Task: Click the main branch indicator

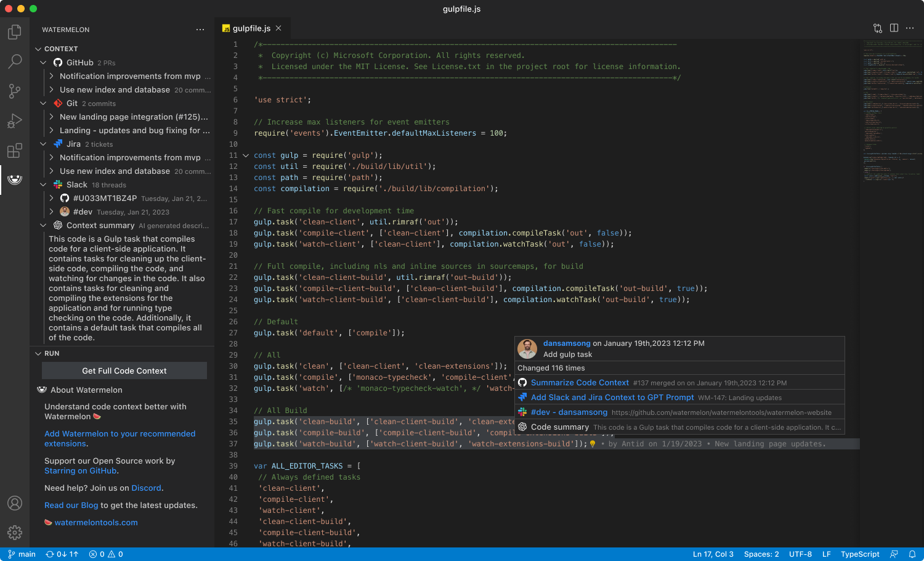Action: pos(22,554)
